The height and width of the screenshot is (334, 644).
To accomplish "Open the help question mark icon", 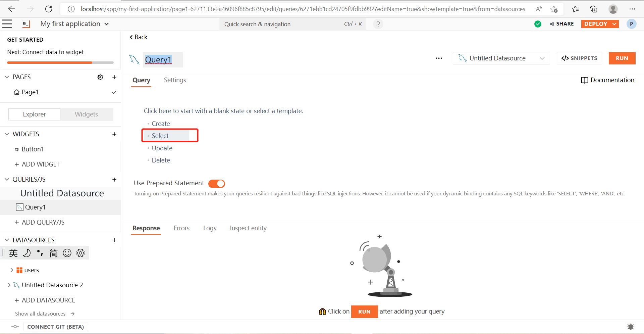I will click(378, 24).
